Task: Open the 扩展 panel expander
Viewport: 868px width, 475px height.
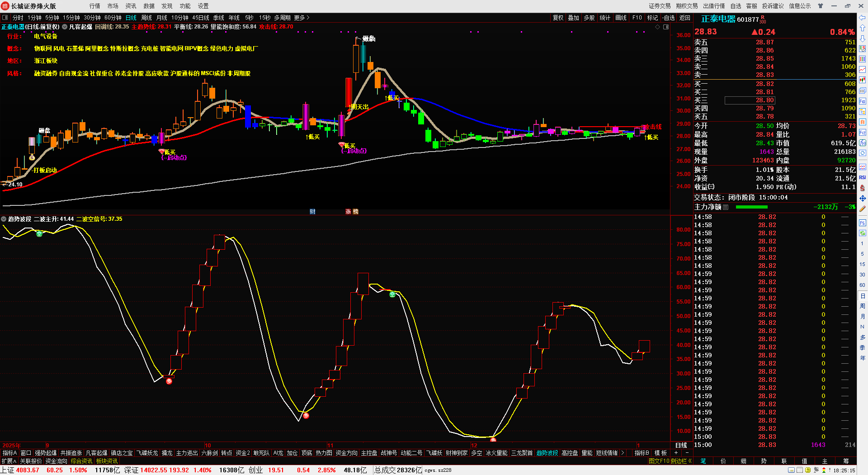Action: 9,461
